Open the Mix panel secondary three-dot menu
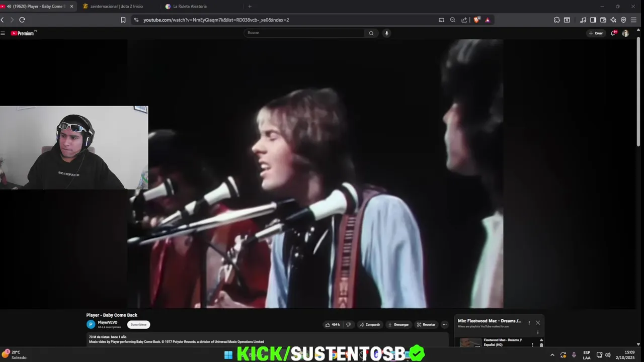The width and height of the screenshot is (644, 362). pos(538,332)
